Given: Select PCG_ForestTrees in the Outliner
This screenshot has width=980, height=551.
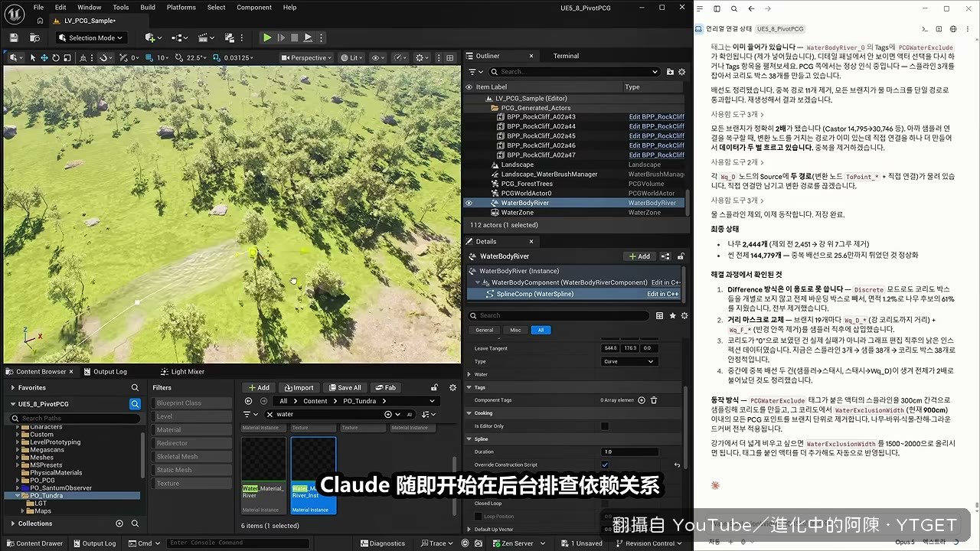Looking at the screenshot, I should click(x=527, y=184).
